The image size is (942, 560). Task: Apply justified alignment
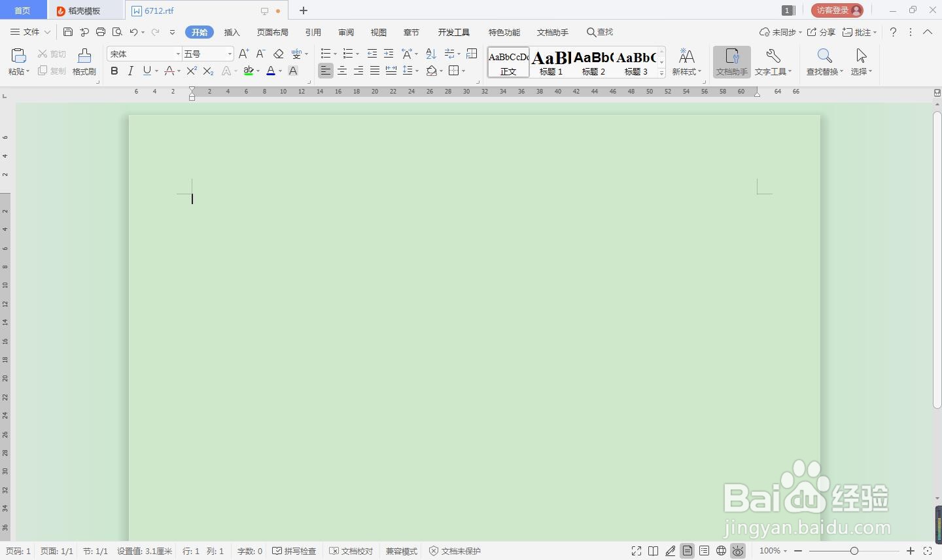tap(375, 71)
